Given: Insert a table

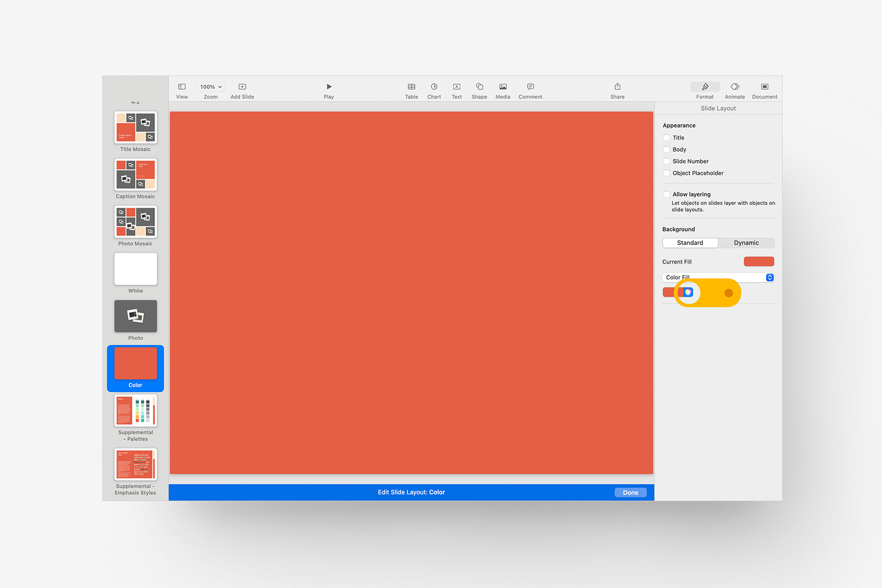Looking at the screenshot, I should pos(412,90).
